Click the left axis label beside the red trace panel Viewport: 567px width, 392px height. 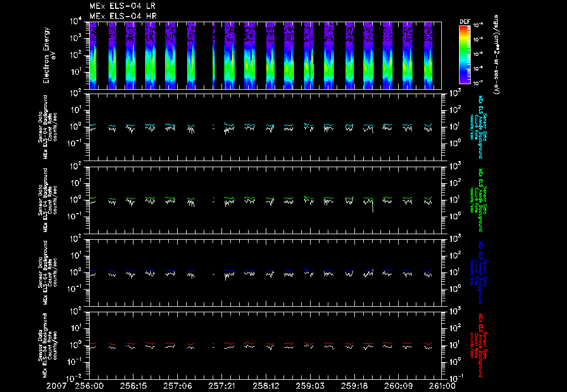48,345
